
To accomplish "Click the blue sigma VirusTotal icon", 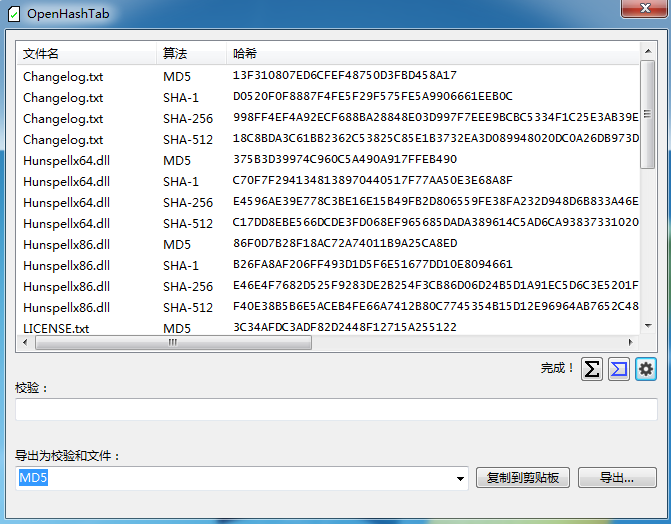I will pyautogui.click(x=619, y=369).
